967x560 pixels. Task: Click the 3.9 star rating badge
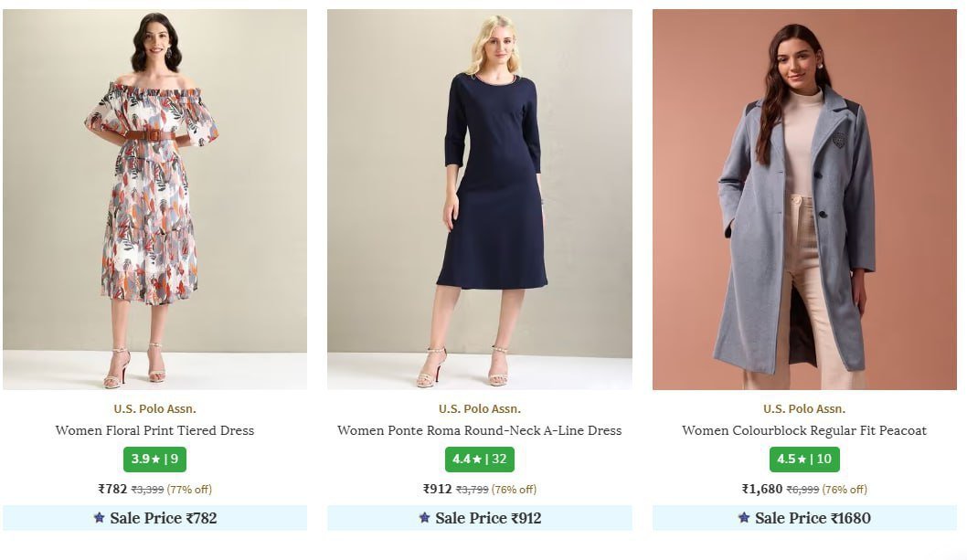pos(154,460)
